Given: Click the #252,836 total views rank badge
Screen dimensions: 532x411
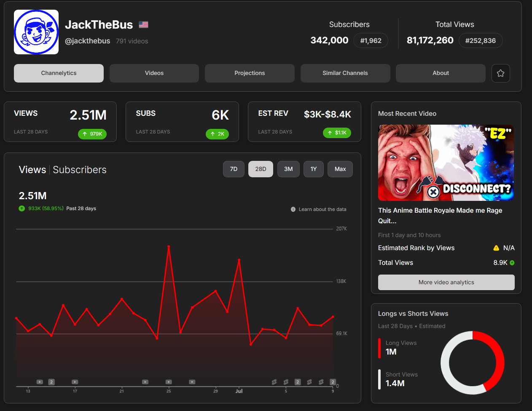Looking at the screenshot, I should [x=481, y=41].
